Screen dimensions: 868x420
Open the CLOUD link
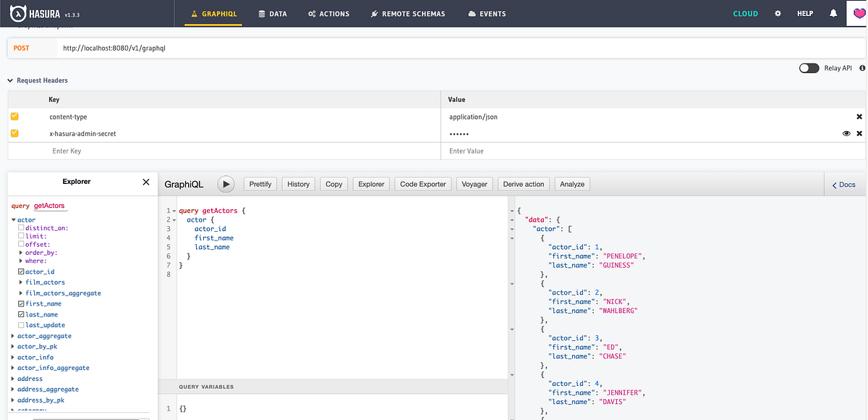[x=745, y=13]
